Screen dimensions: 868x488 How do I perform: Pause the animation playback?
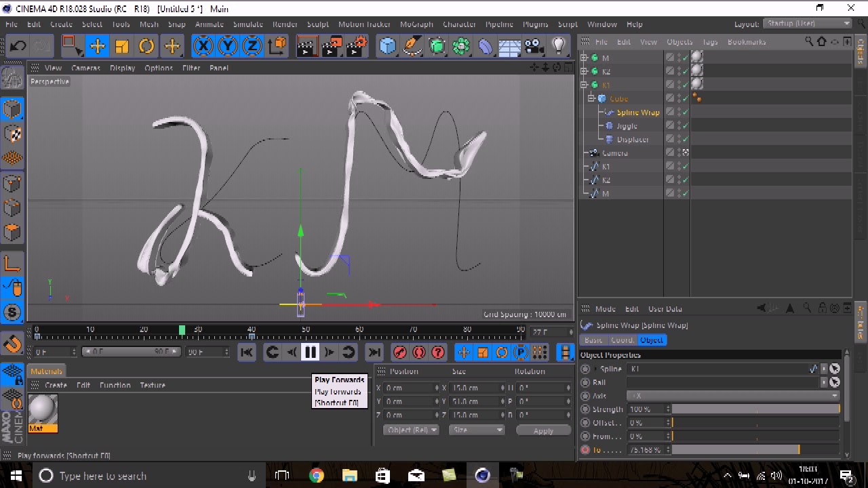point(310,352)
